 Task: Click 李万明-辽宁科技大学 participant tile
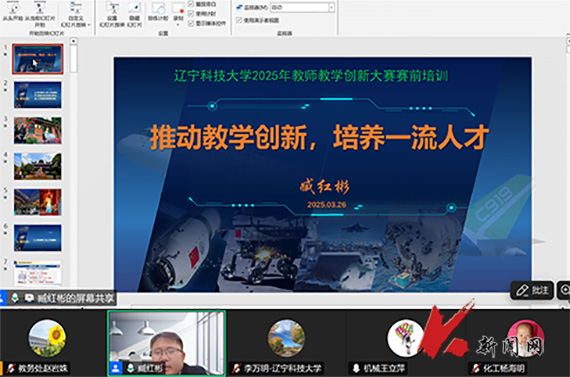[286, 343]
